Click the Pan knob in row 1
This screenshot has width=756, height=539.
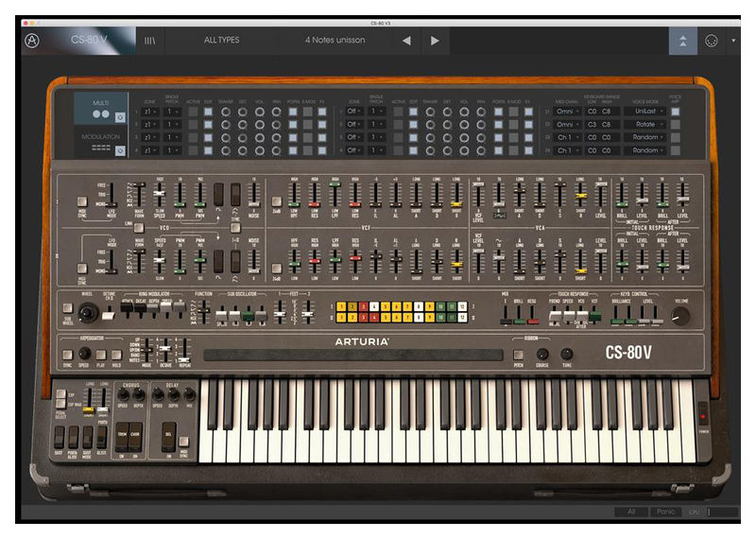click(x=276, y=112)
